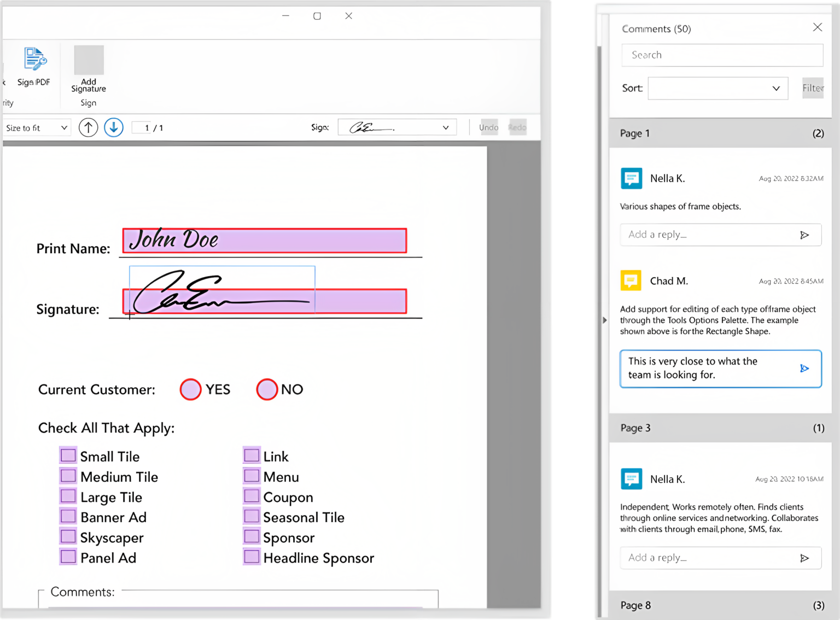The height and width of the screenshot is (620, 840).
Task: Expand the Page 8 comments section
Action: [719, 605]
